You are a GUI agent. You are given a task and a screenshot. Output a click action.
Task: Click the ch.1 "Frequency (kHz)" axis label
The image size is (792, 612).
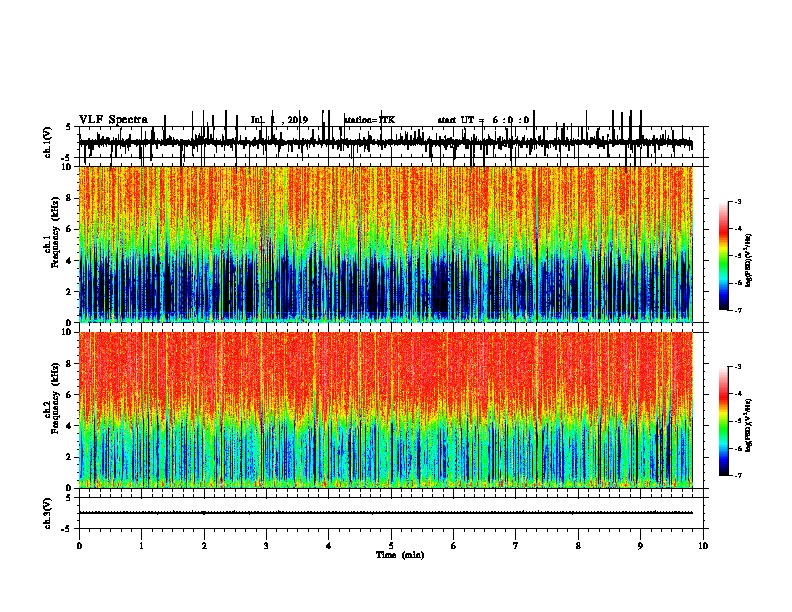[x=55, y=233]
